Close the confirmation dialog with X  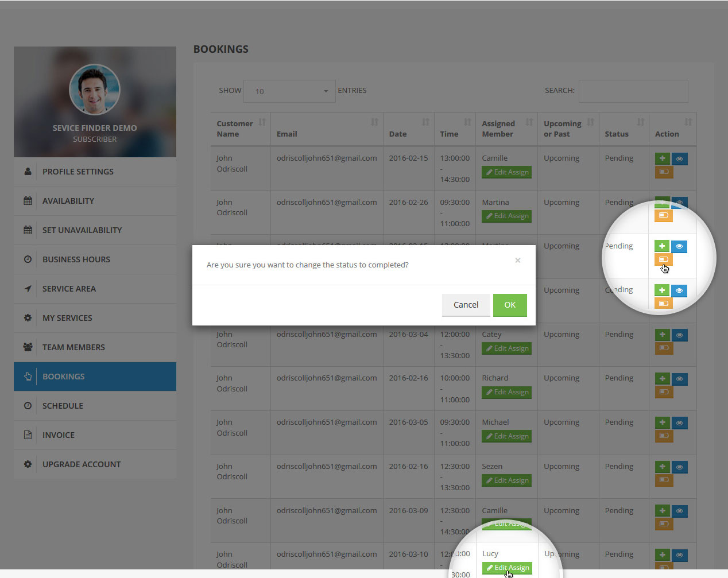[517, 261]
